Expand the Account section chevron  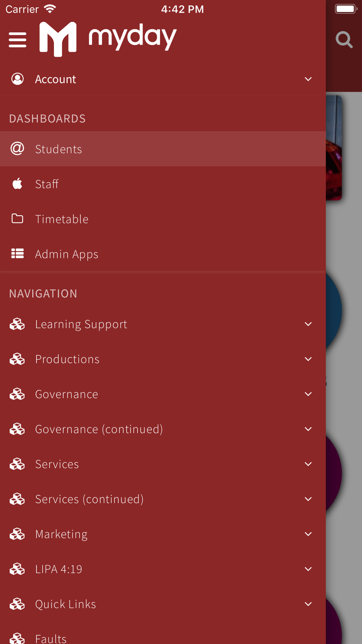[308, 79]
